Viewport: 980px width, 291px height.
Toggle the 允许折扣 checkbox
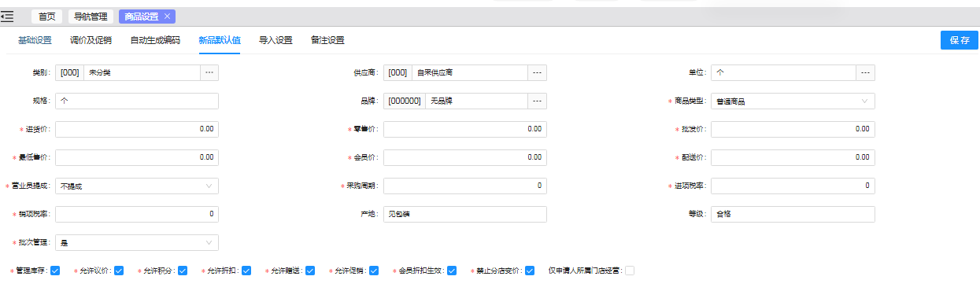(246, 271)
